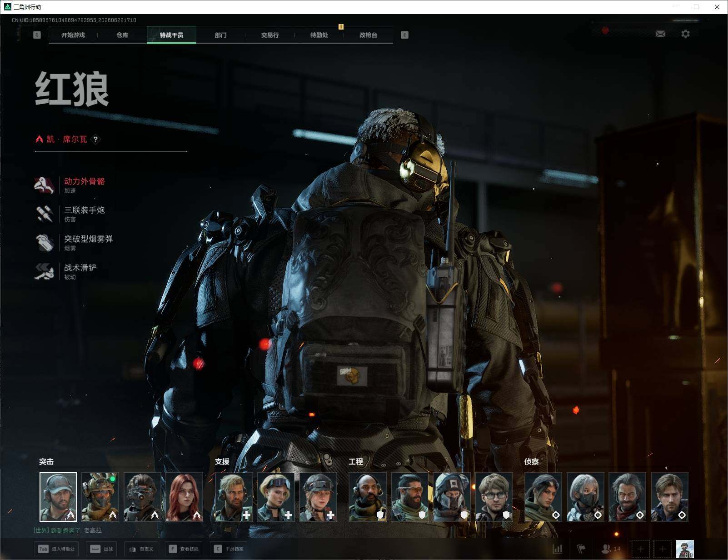Open the 部门 tab

[221, 35]
